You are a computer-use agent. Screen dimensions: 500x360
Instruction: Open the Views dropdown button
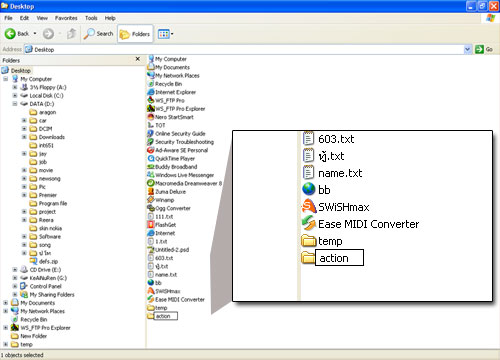click(165, 34)
